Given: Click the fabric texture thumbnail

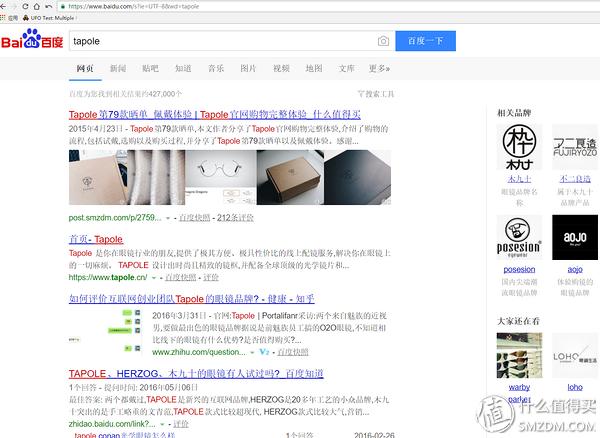Looking at the screenshot, I should 156,177.
